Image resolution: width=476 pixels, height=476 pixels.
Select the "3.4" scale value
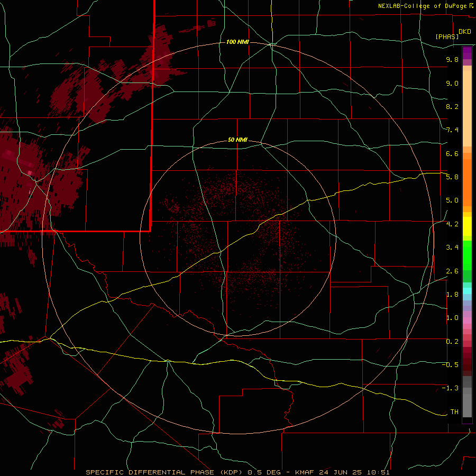[x=452, y=248]
